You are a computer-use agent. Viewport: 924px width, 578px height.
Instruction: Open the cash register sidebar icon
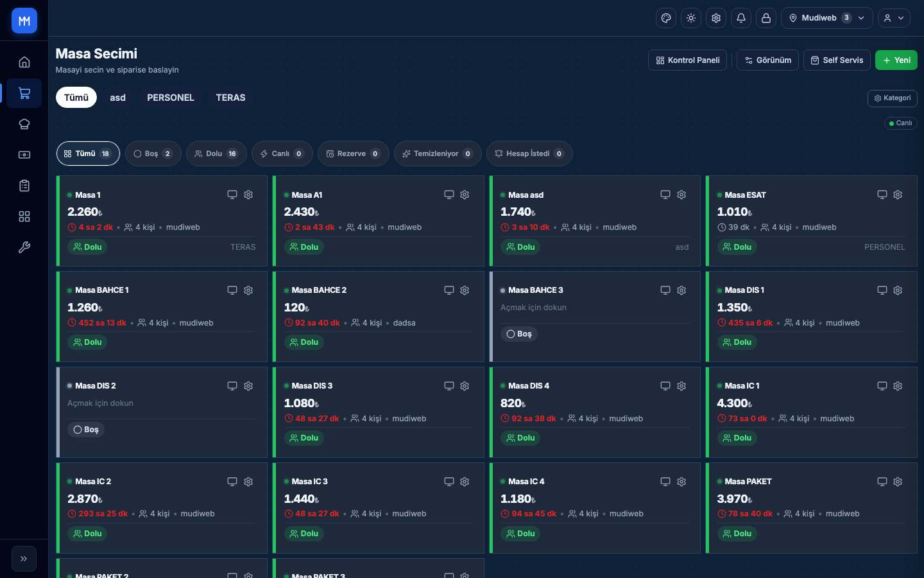pyautogui.click(x=24, y=155)
